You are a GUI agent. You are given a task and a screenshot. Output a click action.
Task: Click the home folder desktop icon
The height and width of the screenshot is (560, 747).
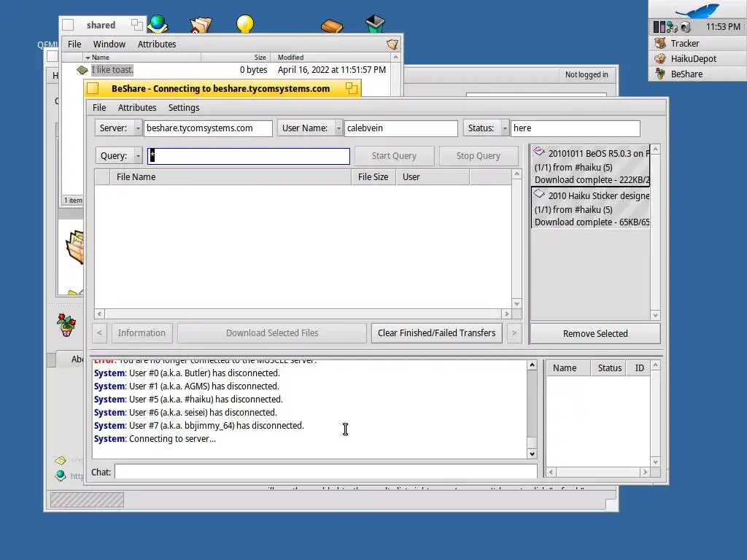[201, 24]
